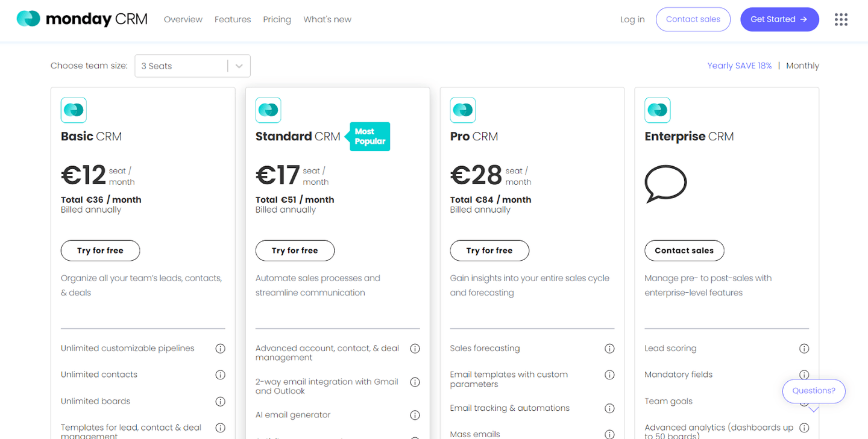Click "Team goals" feature text
This screenshot has height=439, width=868.
tap(668, 401)
